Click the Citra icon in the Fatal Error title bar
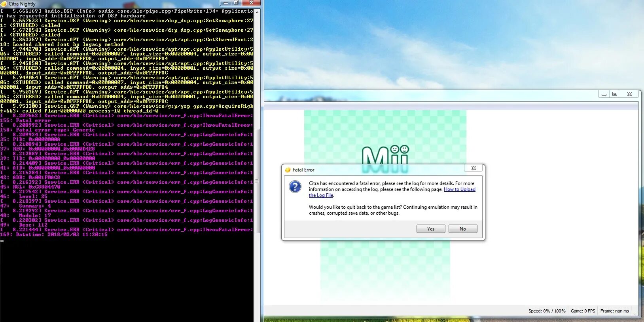This screenshot has width=644, height=322. 288,170
